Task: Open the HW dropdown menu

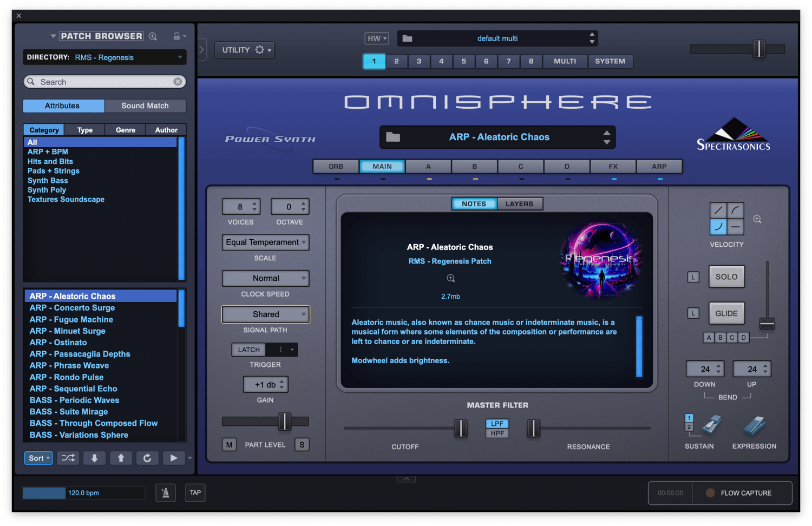Action: [377, 38]
